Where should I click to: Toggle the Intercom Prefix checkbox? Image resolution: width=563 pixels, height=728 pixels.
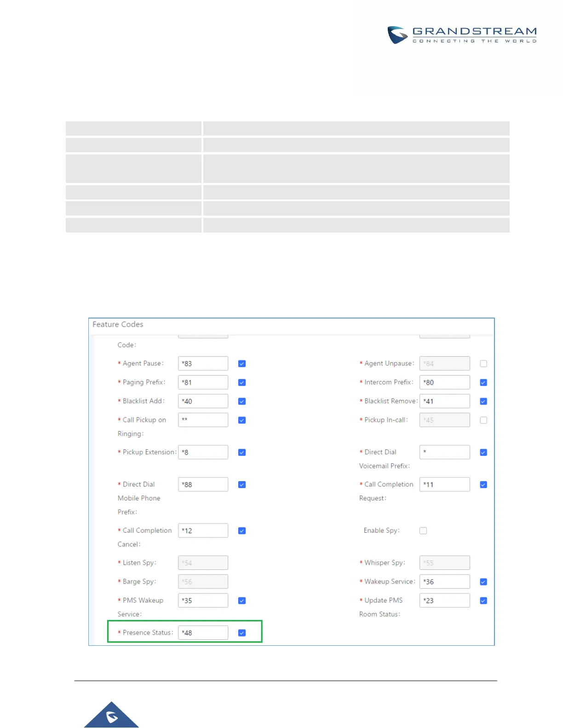[483, 382]
